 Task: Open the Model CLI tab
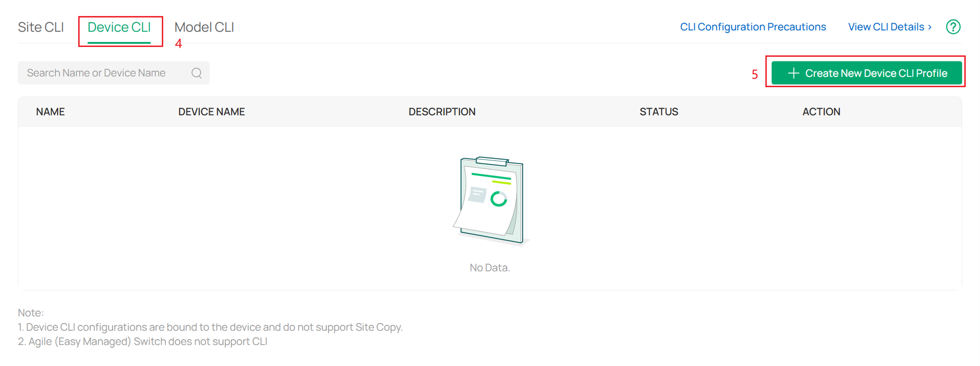click(x=204, y=27)
